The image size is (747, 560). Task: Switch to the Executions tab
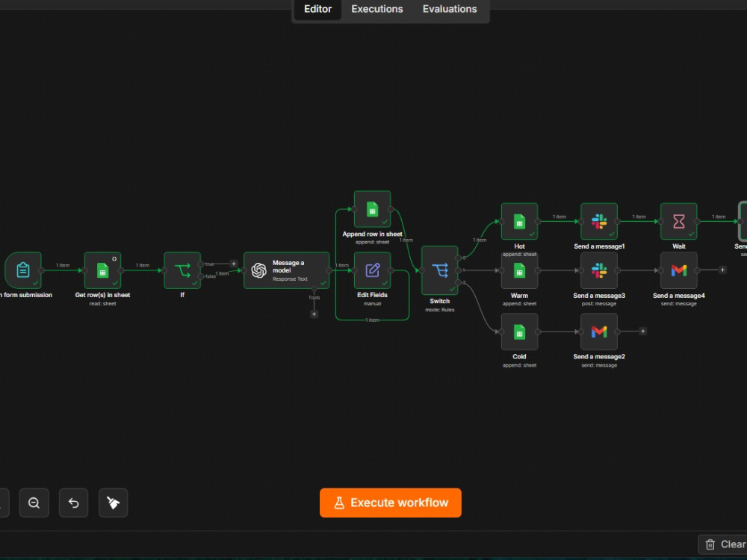(x=376, y=9)
